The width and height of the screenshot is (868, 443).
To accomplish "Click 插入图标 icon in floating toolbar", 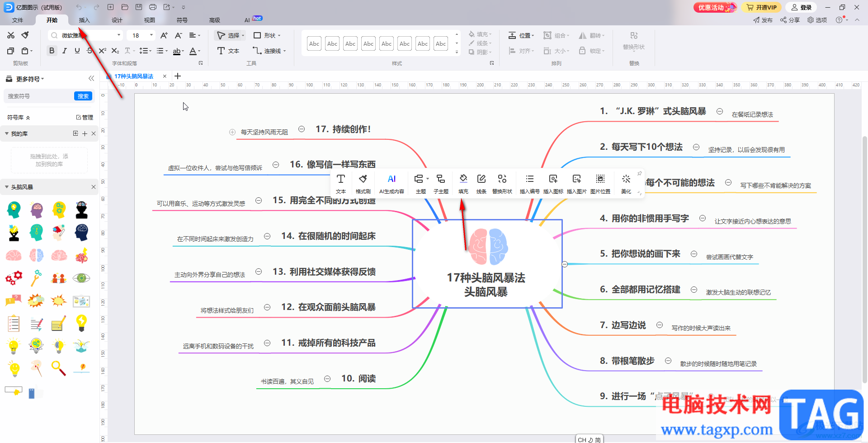I will pyautogui.click(x=553, y=183).
